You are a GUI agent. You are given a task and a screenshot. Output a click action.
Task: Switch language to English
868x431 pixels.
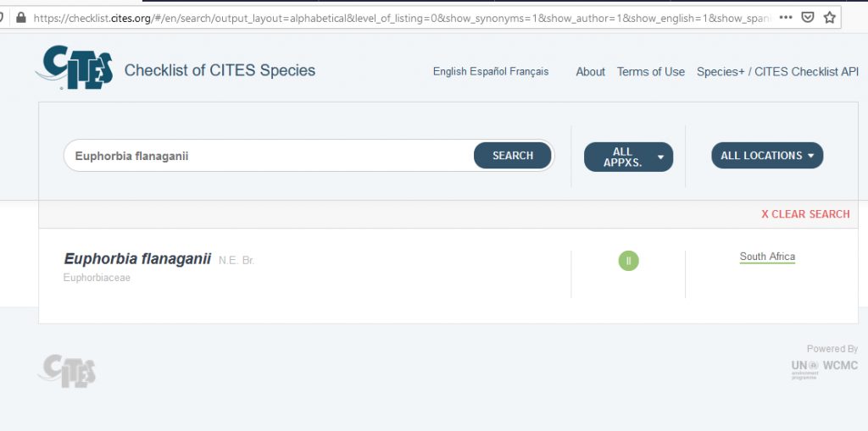tap(450, 71)
